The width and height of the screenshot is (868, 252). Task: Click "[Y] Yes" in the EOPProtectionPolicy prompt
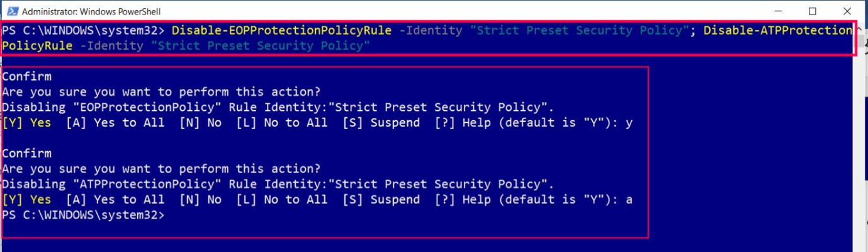pos(26,123)
